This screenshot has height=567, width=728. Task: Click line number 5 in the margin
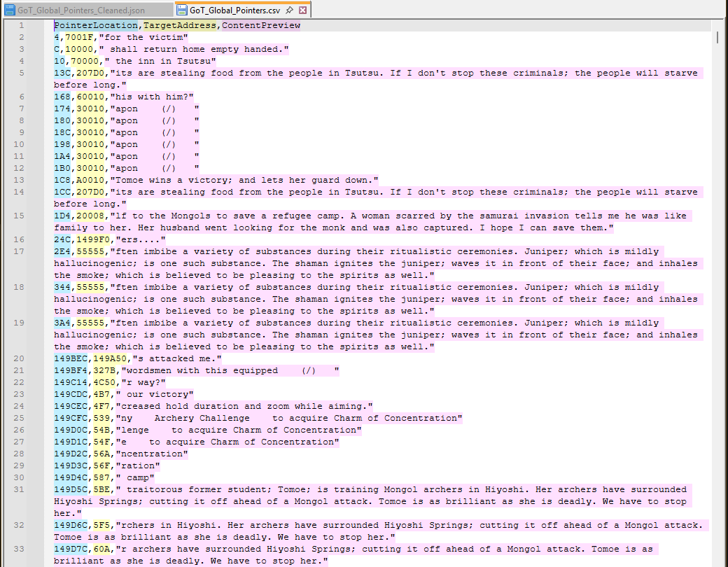click(x=22, y=73)
